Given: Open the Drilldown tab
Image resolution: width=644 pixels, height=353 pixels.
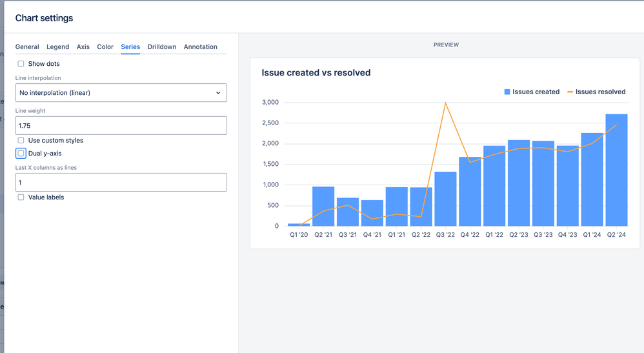Looking at the screenshot, I should point(162,47).
